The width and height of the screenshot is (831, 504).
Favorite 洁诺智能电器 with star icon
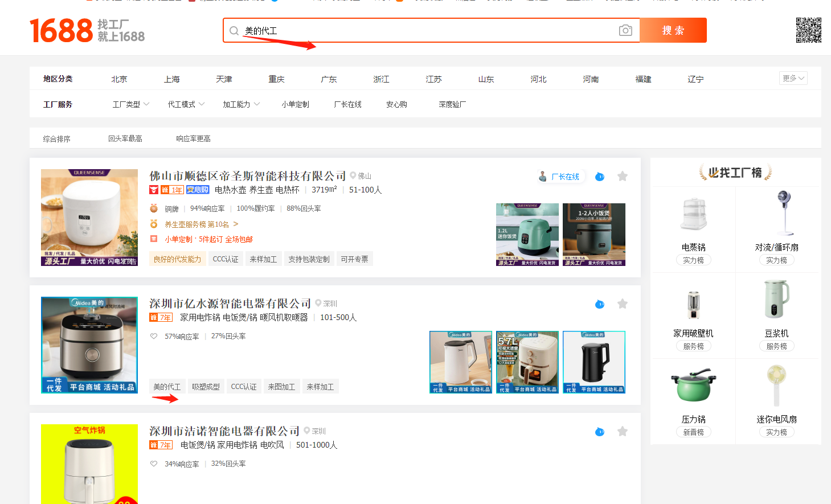coord(623,432)
